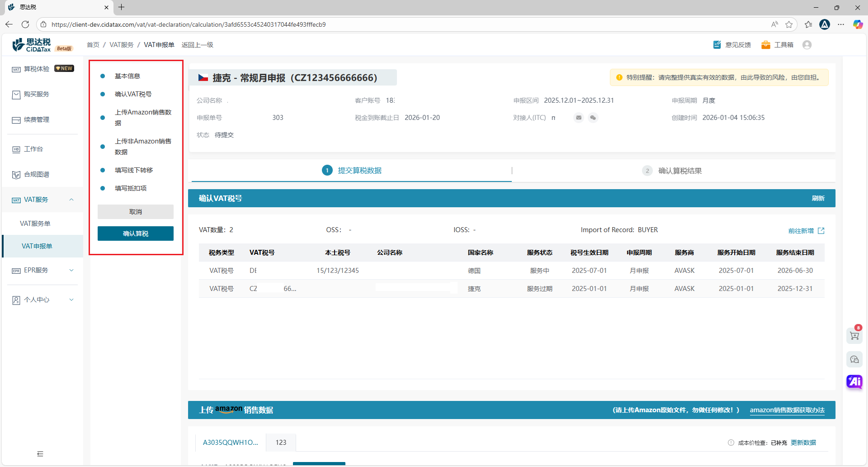The image size is (868, 467).
Task: Click the WeChat icon beside the ITC contact
Action: tap(593, 118)
